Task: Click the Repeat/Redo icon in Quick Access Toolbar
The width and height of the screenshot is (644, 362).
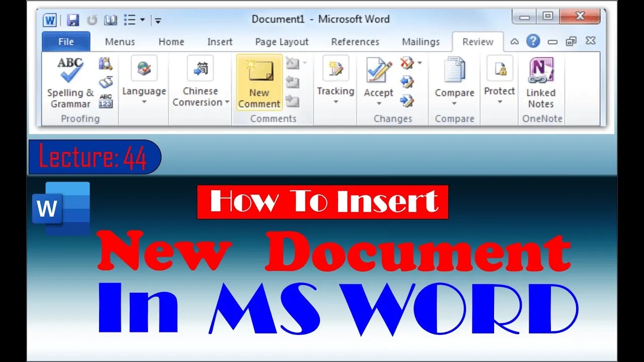Action: click(x=92, y=20)
